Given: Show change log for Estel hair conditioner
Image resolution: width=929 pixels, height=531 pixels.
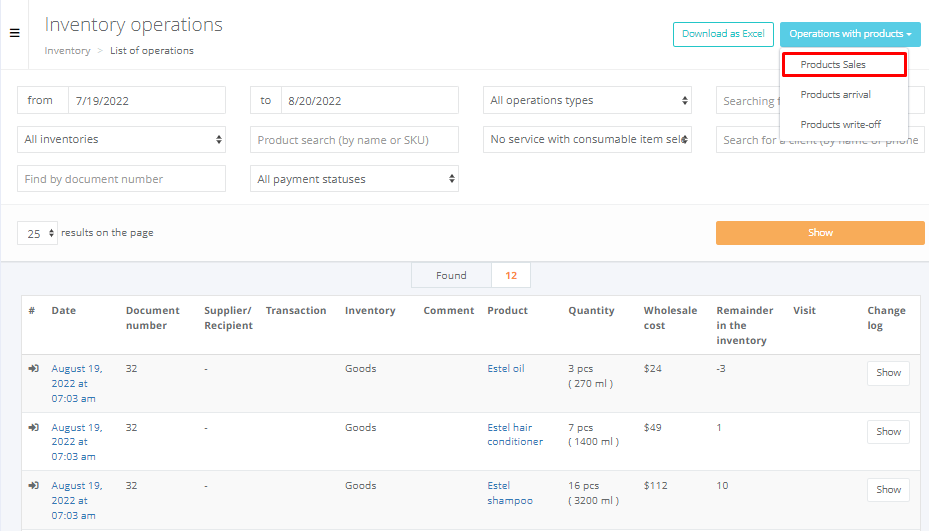Looking at the screenshot, I should click(888, 431).
